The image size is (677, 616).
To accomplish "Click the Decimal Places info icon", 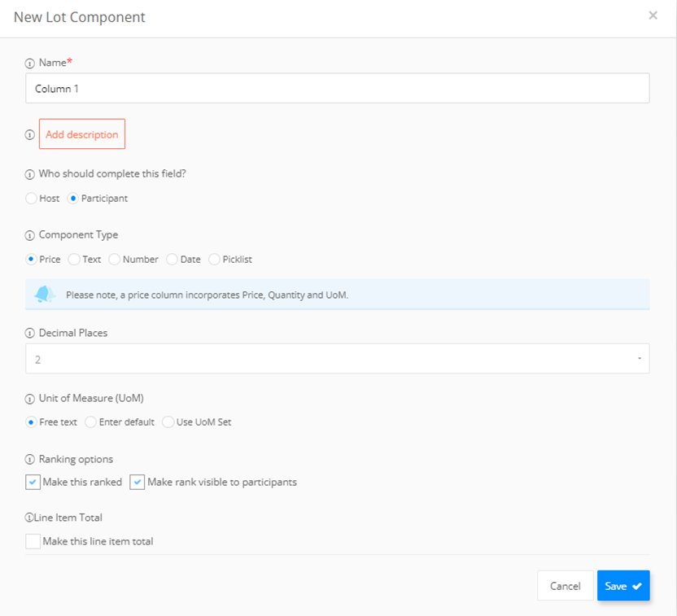I will pyautogui.click(x=29, y=334).
